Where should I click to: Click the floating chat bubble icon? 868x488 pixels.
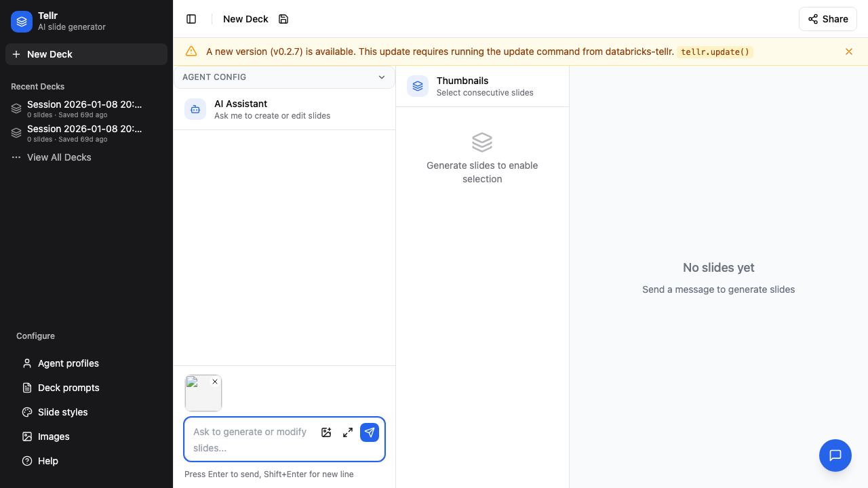point(835,455)
